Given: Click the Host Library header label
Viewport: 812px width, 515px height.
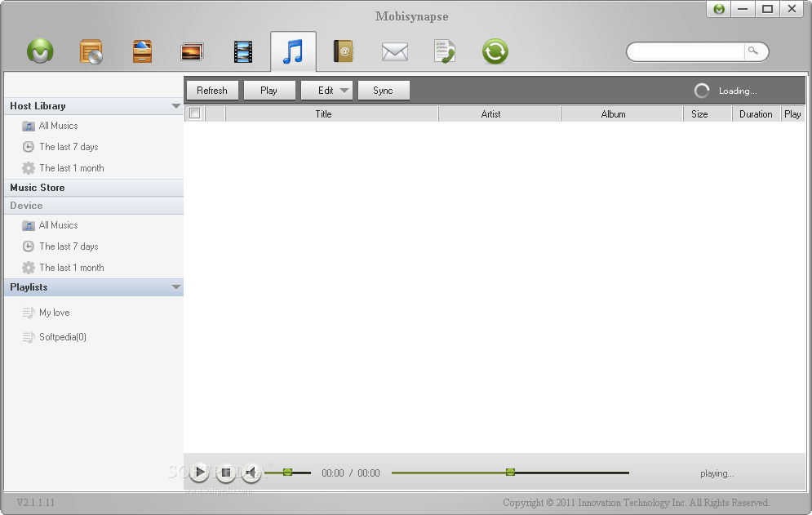Looking at the screenshot, I should pyautogui.click(x=38, y=106).
